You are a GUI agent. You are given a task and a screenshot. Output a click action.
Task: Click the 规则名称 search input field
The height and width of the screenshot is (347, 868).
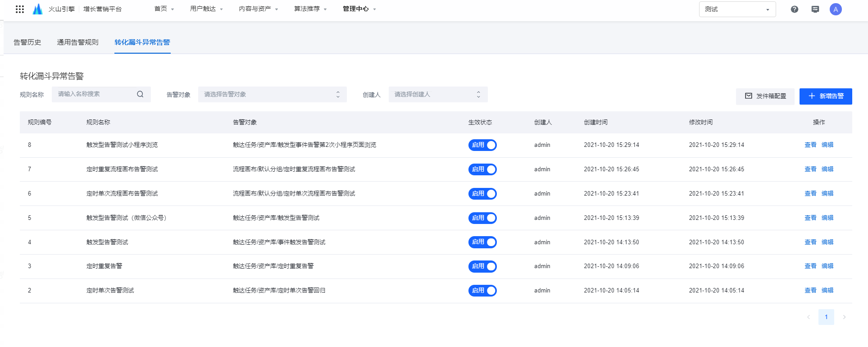[95, 94]
